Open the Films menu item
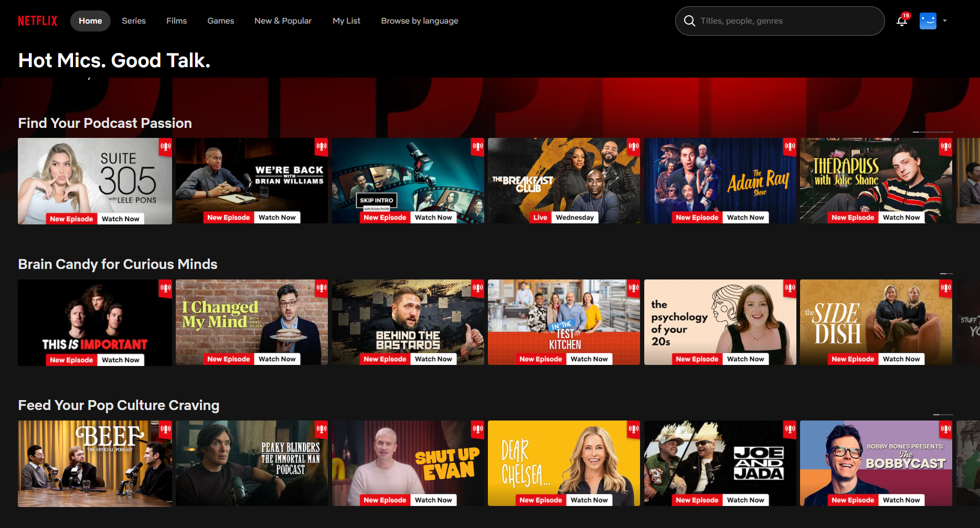 click(x=176, y=21)
